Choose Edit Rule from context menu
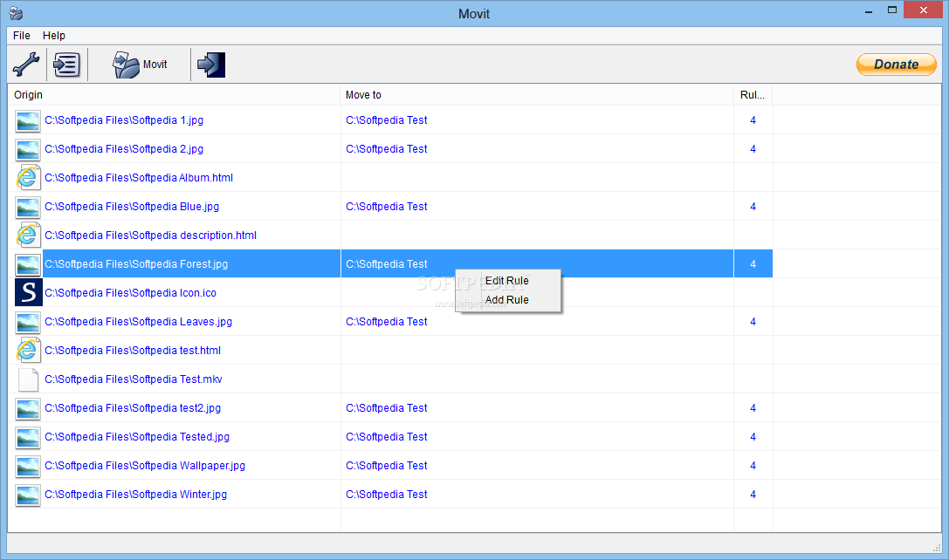Screen dimensions: 949x560 (507, 281)
